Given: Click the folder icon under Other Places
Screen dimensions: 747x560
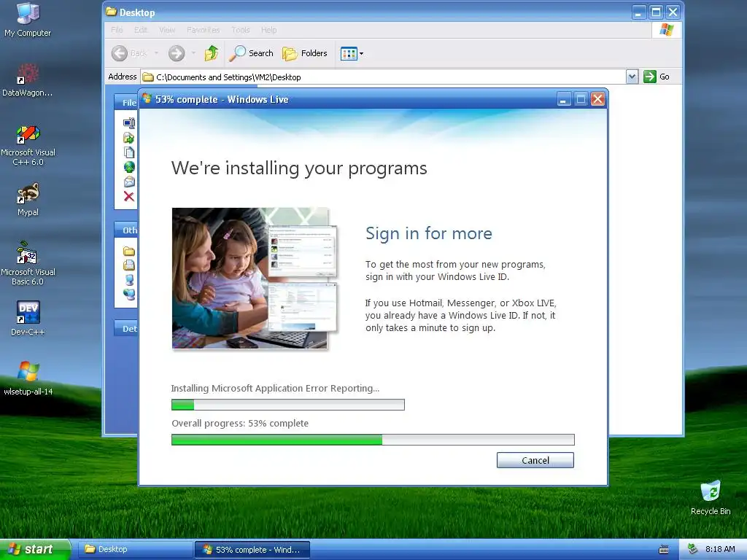Looking at the screenshot, I should (128, 251).
